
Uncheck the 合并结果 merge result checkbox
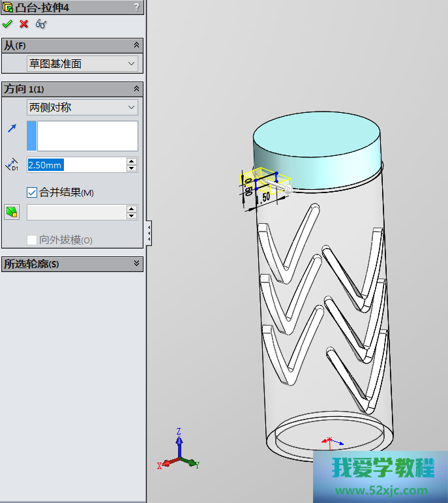[32, 192]
